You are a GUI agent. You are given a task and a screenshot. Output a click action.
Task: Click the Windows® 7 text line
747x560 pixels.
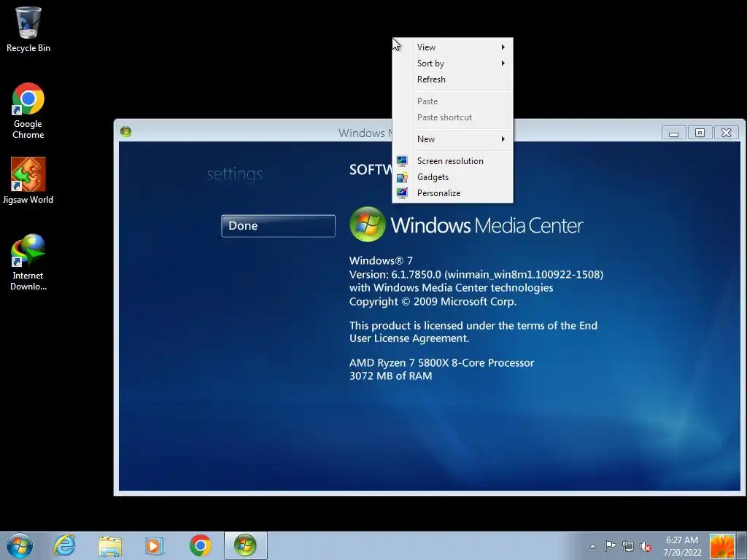381,260
